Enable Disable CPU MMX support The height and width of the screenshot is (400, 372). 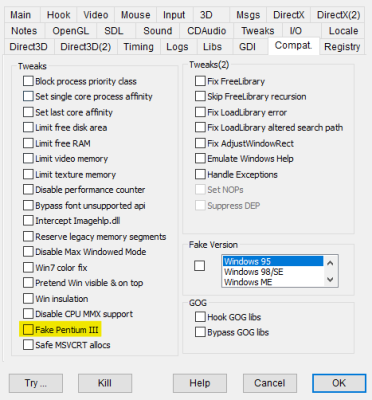pyautogui.click(x=28, y=314)
